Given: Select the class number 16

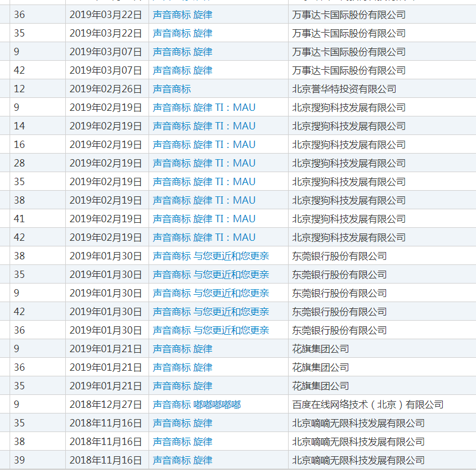Looking at the screenshot, I should coord(19,144).
